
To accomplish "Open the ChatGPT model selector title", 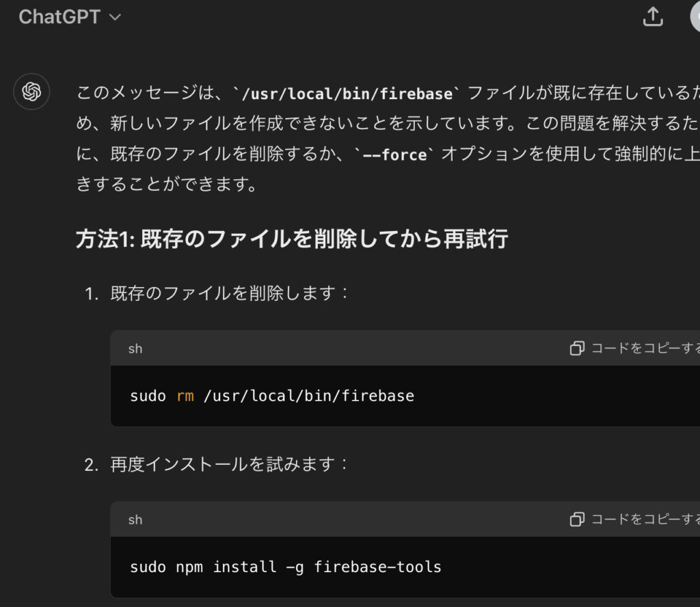I will 59,17.
